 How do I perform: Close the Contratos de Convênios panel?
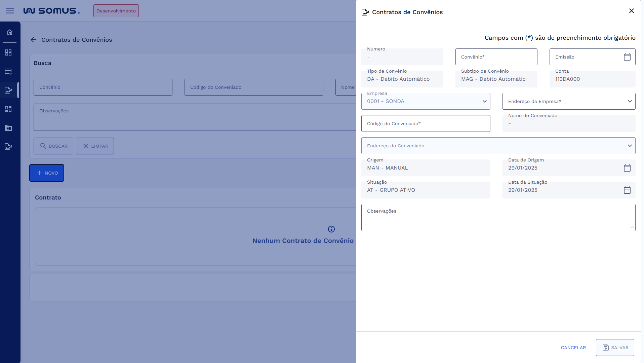click(631, 11)
